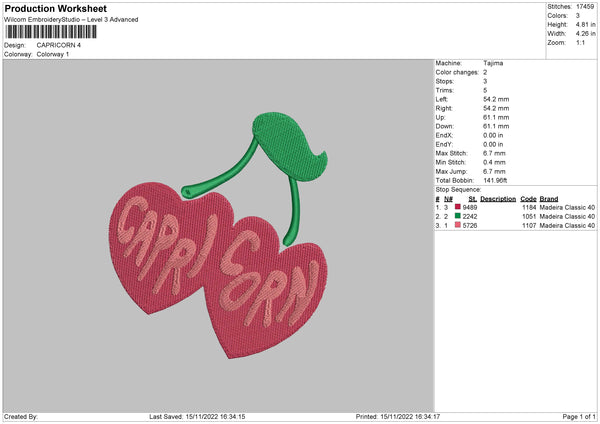Click the design name CAPRICORN 4
The image size is (600, 424).
(59, 45)
